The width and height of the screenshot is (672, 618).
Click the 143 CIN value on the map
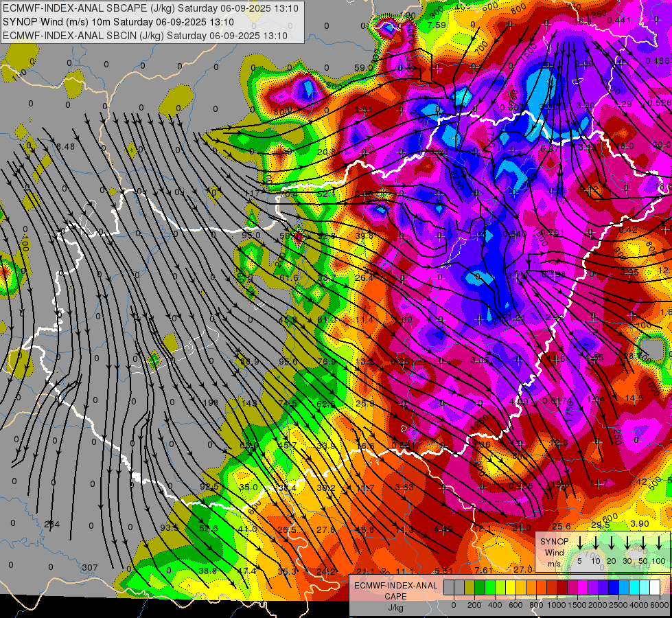pyautogui.click(x=249, y=402)
